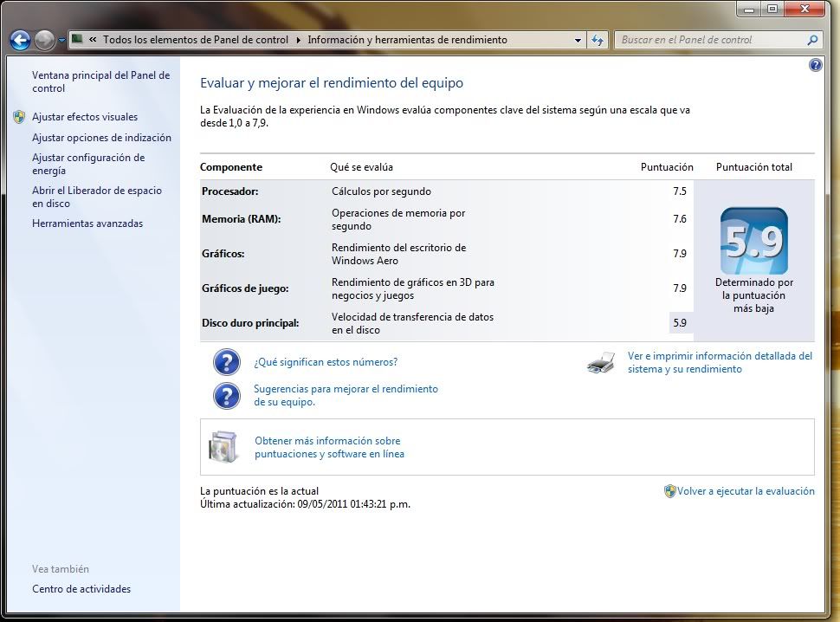Screen dimensions: 840x622
Task: Open 'Centro de actividades' link
Action: (x=81, y=589)
